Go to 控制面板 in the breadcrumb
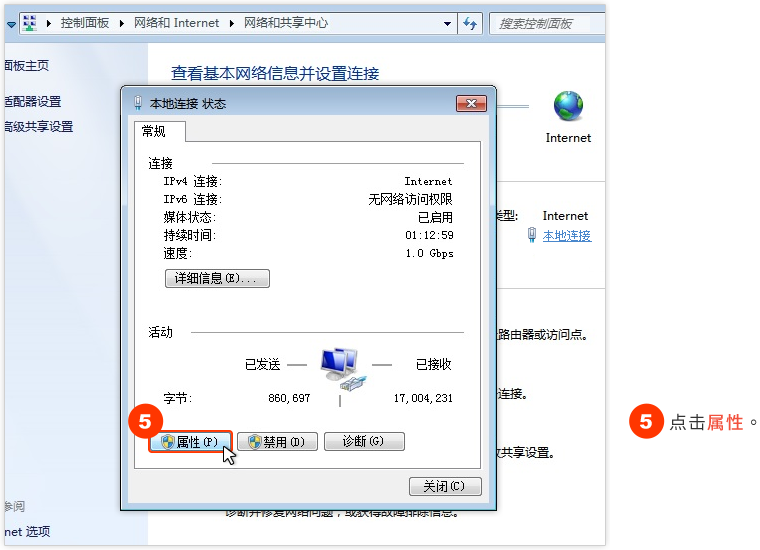 tap(85, 23)
